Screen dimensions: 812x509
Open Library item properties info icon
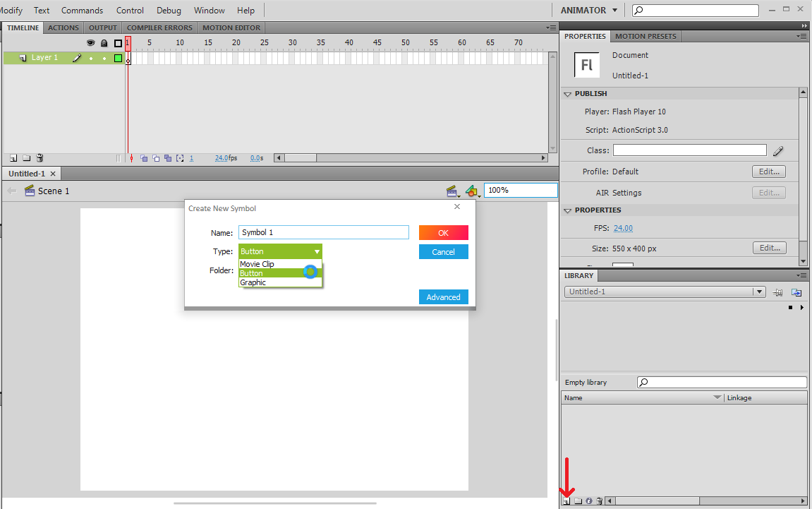589,501
